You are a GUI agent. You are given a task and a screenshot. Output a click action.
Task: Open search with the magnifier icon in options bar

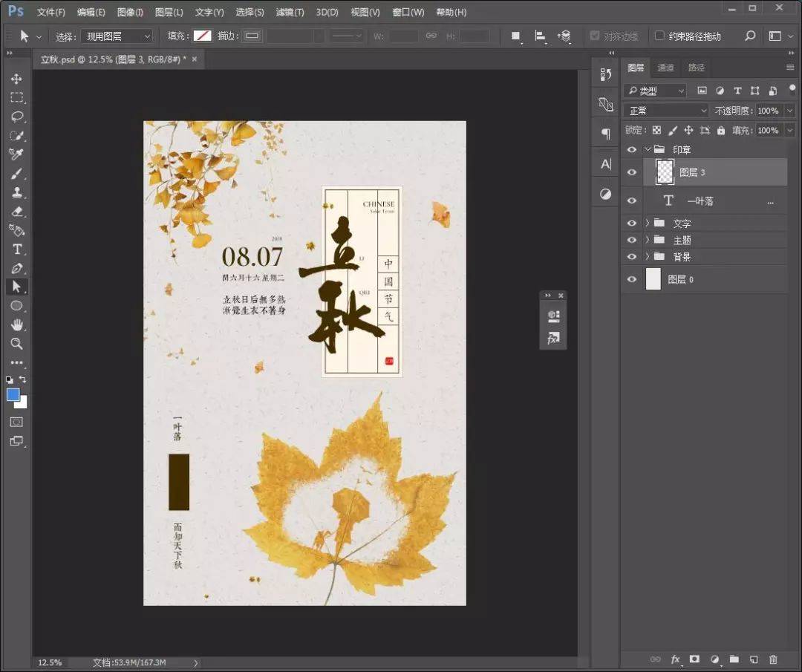(x=750, y=36)
